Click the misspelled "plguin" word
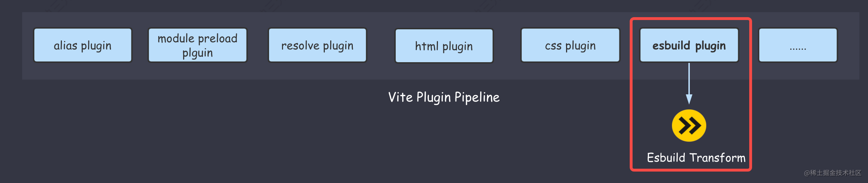 198,53
